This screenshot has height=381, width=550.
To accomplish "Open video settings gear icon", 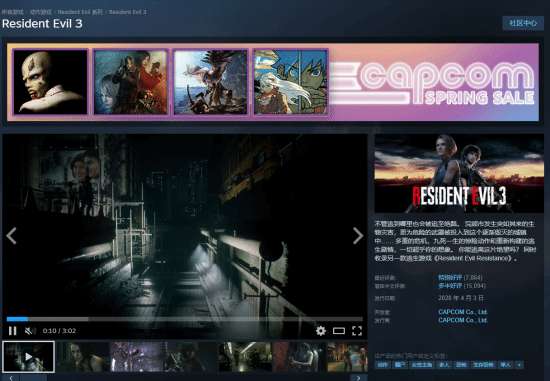I will [x=321, y=331].
